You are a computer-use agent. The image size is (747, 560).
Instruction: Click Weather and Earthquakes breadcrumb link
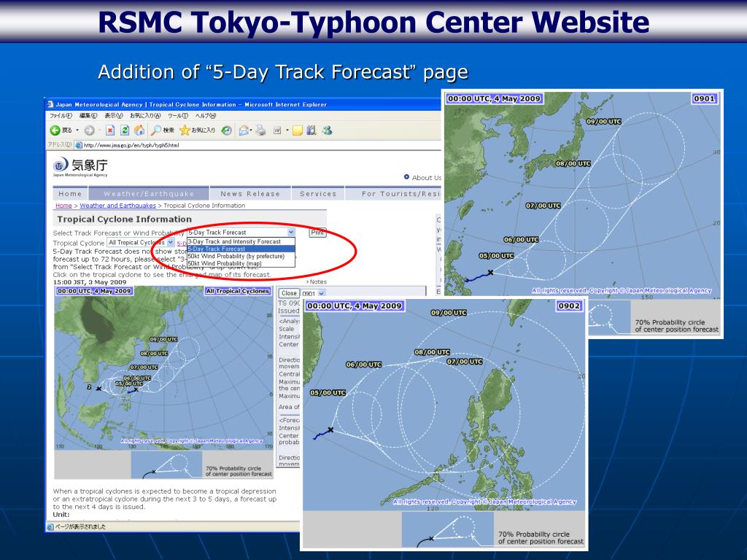click(117, 206)
